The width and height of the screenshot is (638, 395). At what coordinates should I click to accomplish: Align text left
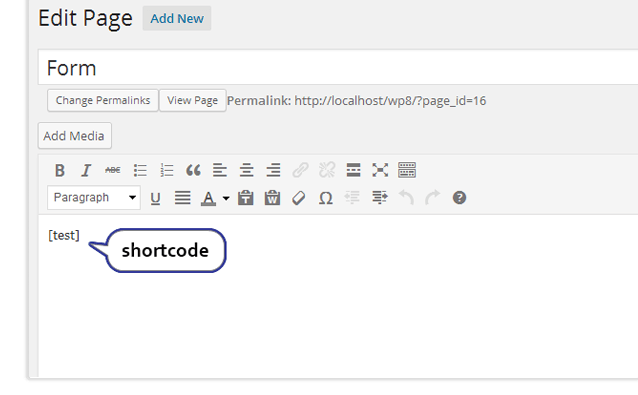click(220, 170)
